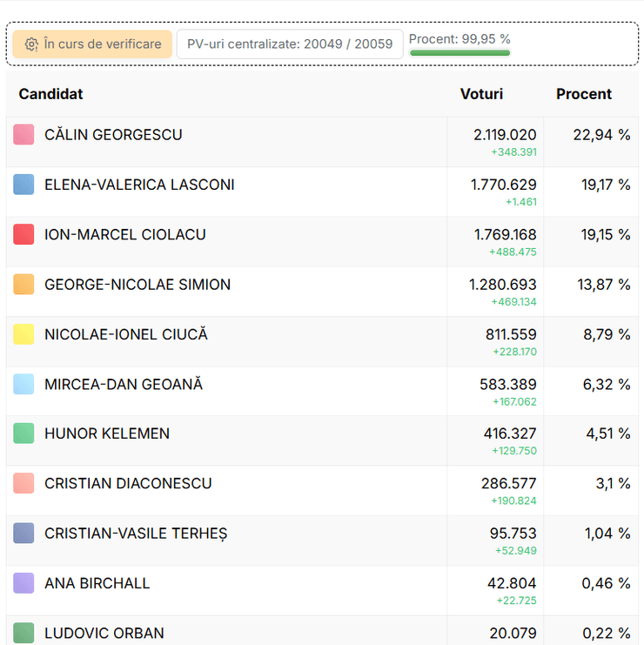Select the Ana Birchall candidate name
Screen dimensions: 644x645
pyautogui.click(x=97, y=583)
